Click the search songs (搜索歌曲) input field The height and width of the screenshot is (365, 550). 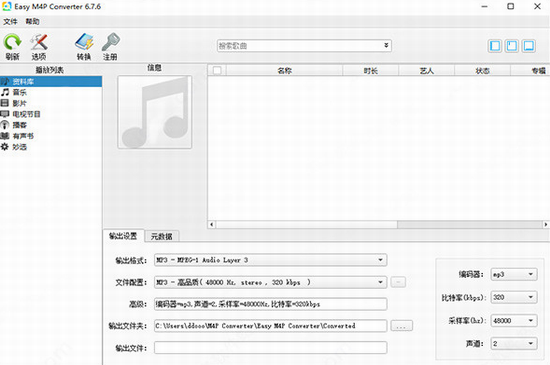tap(300, 46)
